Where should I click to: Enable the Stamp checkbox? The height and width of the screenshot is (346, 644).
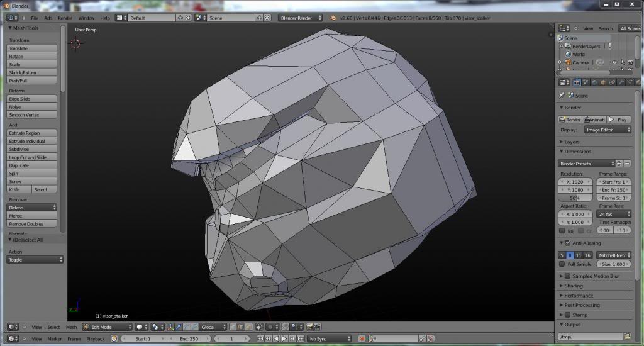568,315
